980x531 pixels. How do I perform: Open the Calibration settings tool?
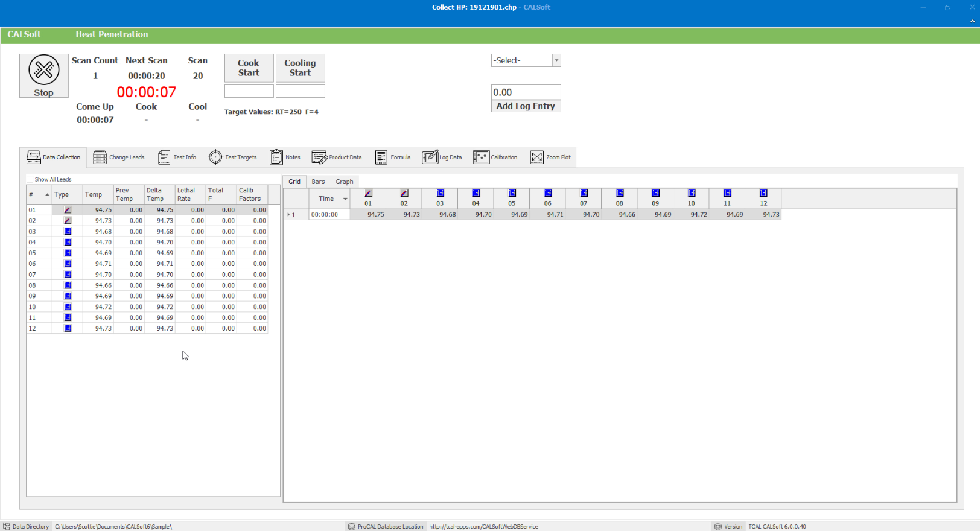click(x=495, y=157)
